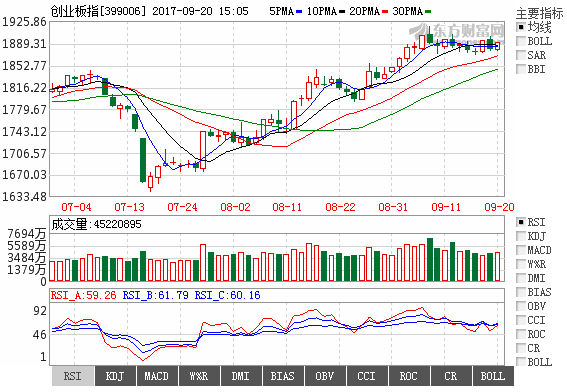Click the 5PMA blue legend marker
Viewport: 567px width, 392px height.
299,12
